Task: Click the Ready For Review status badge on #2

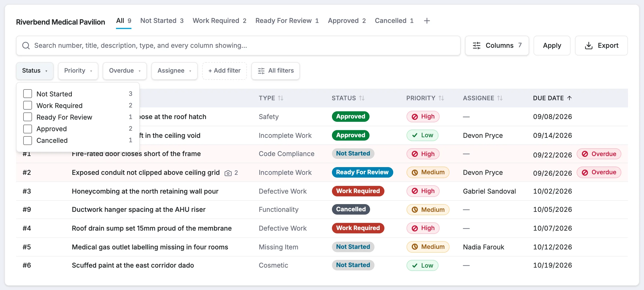Action: point(362,172)
